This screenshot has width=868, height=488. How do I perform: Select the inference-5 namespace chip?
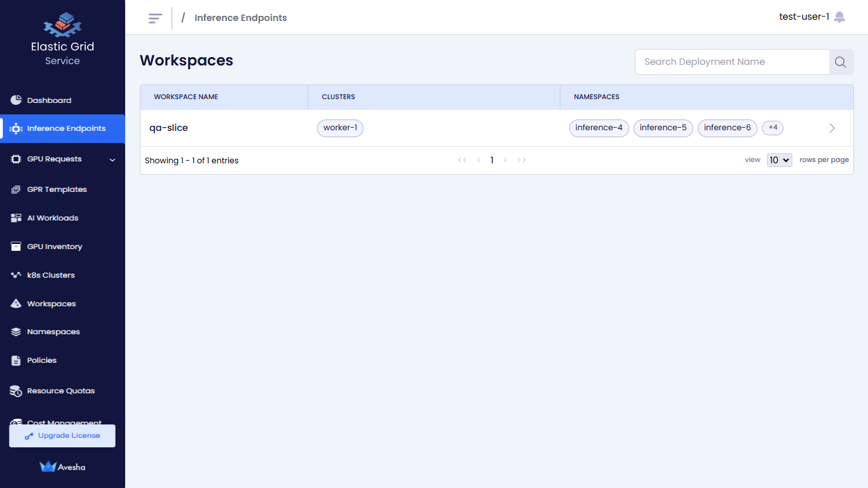coord(663,128)
